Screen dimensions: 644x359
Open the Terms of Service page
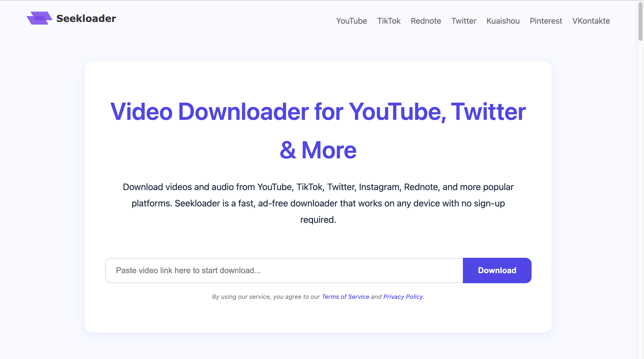tap(346, 297)
